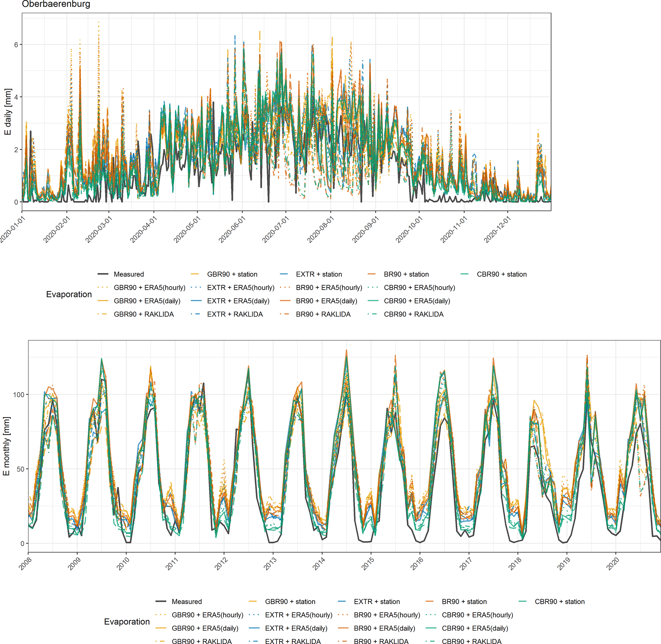Click EXTR + station in the lower legend
Image resolution: width=661 pixels, height=644 pixels.
coord(377,602)
